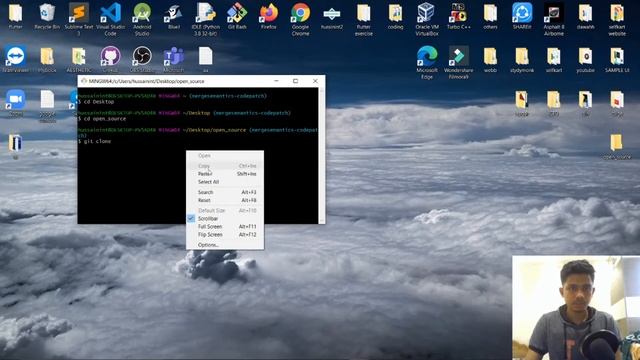640x360 pixels.
Task: Open Options... from the context menu
Action: [225, 244]
